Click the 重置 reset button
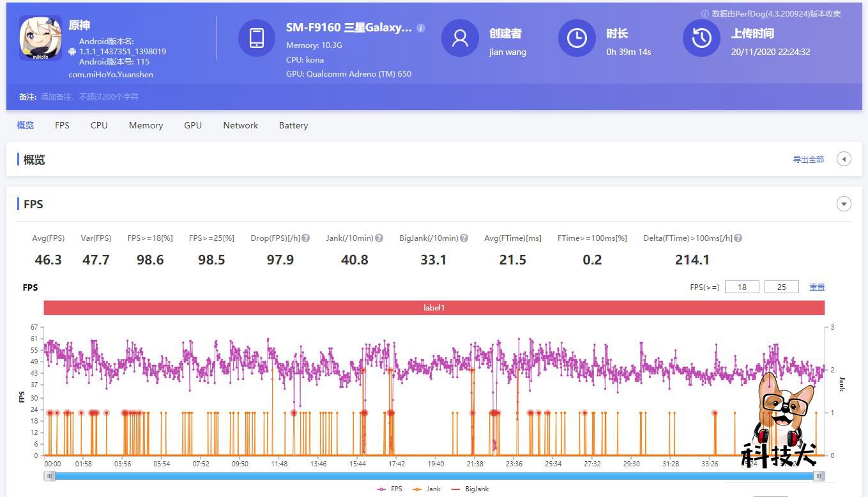Viewport: 868px width, 497px height. tap(817, 287)
